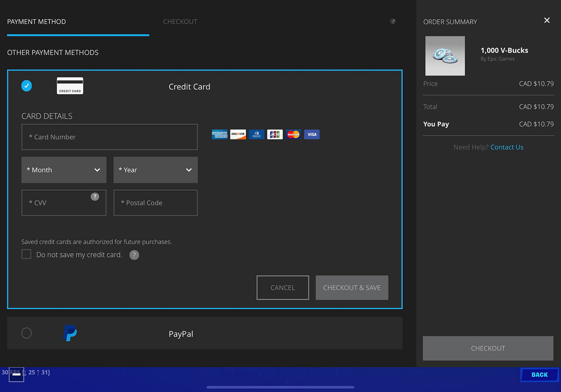Click the home indicator bar at bottom
561x392 pixels.
click(280, 387)
